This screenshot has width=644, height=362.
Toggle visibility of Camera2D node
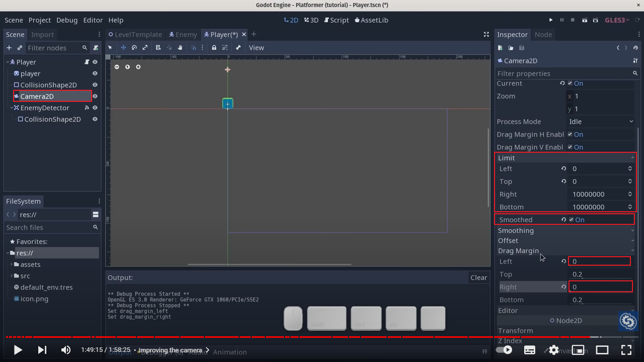click(95, 96)
